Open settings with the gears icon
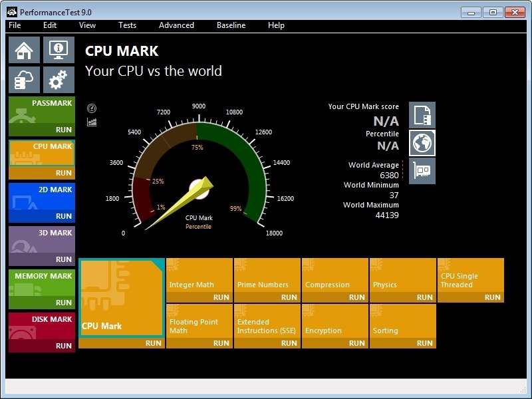The width and height of the screenshot is (532, 399). [59, 80]
